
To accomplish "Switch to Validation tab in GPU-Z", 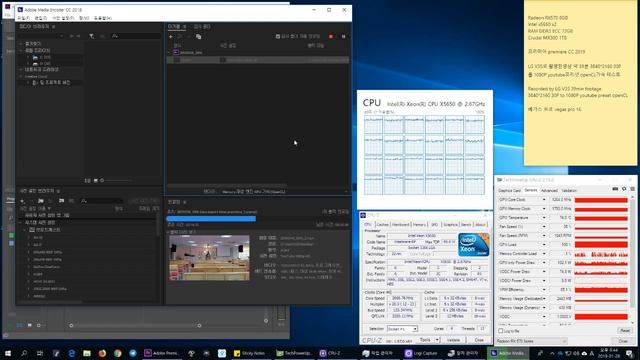I will (x=569, y=191).
